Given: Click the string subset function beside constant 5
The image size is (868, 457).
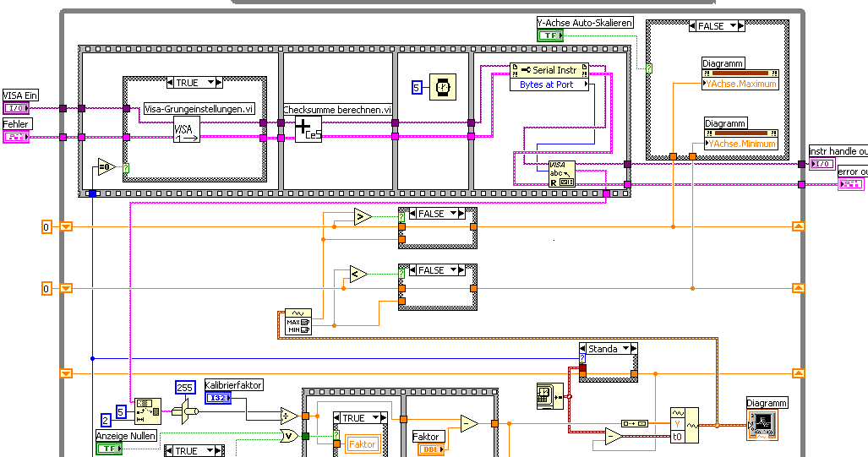Looking at the screenshot, I should pos(148,411).
